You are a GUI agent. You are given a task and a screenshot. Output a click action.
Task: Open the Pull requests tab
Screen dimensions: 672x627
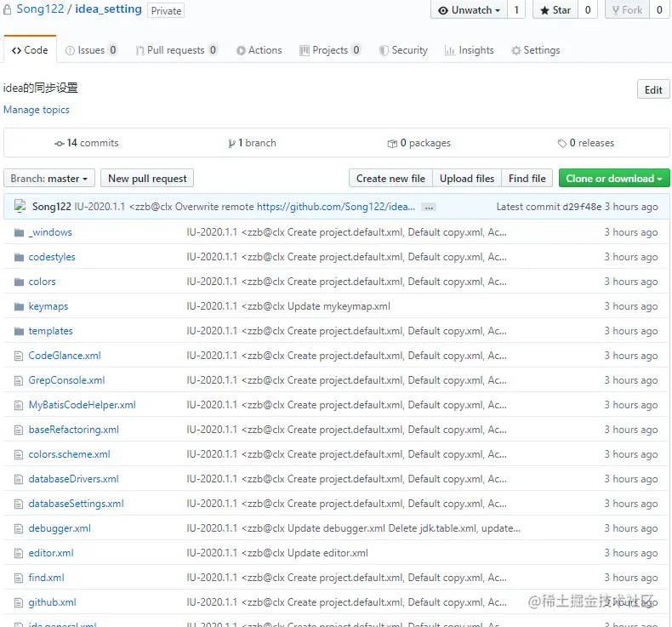coord(176,50)
